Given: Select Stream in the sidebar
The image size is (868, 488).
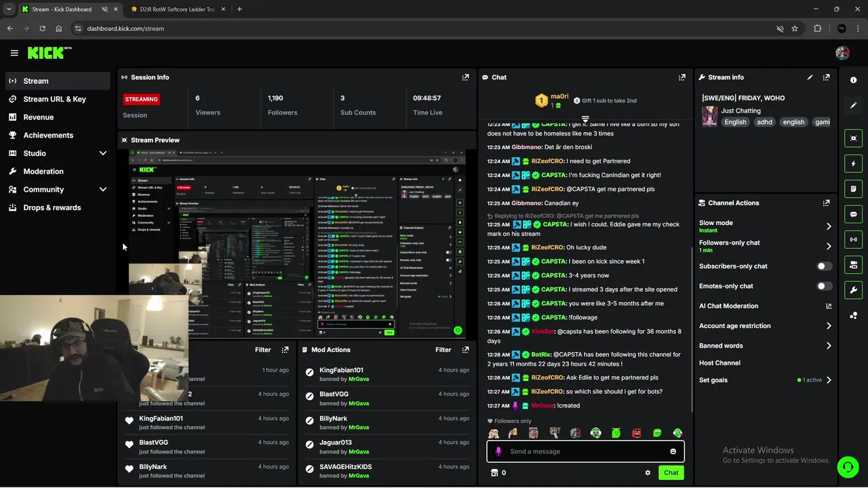Looking at the screenshot, I should point(58,81).
